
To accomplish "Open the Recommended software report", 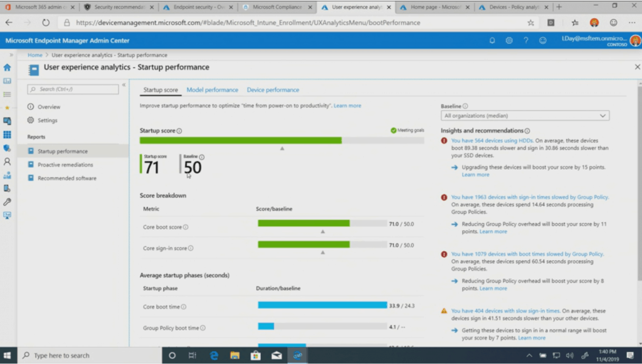I will 67,179.
